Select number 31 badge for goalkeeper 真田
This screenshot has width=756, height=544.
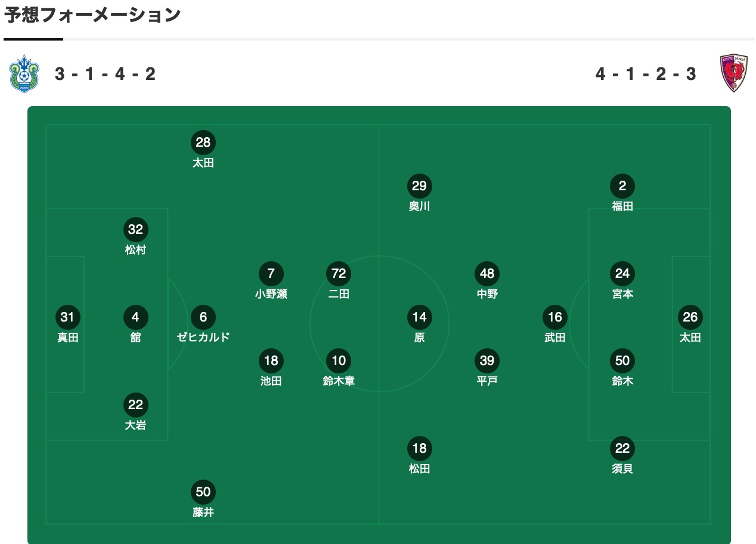68,317
